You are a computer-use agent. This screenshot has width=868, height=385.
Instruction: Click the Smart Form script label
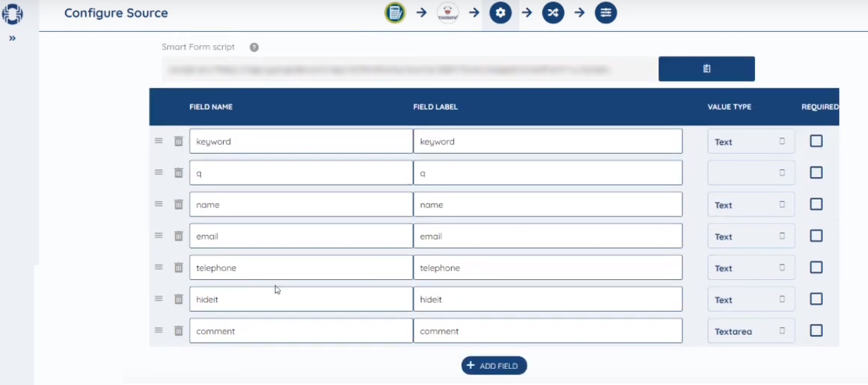pyautogui.click(x=198, y=47)
